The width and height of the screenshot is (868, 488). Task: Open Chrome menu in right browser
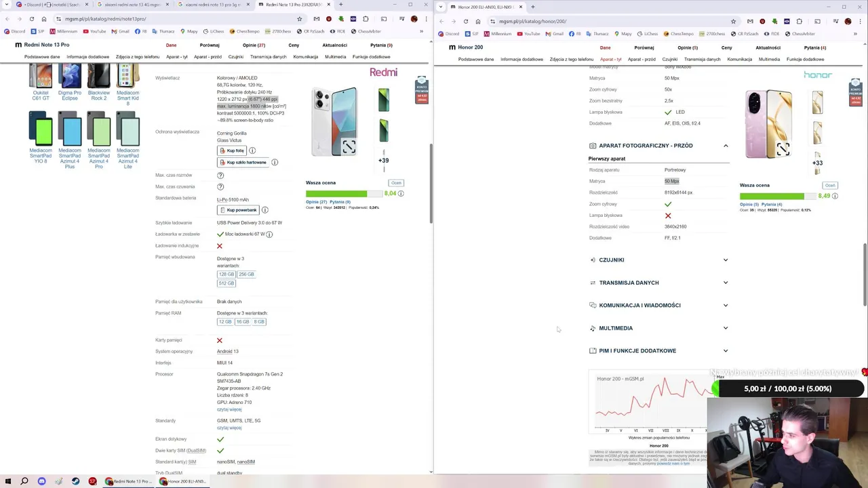[x=859, y=21]
